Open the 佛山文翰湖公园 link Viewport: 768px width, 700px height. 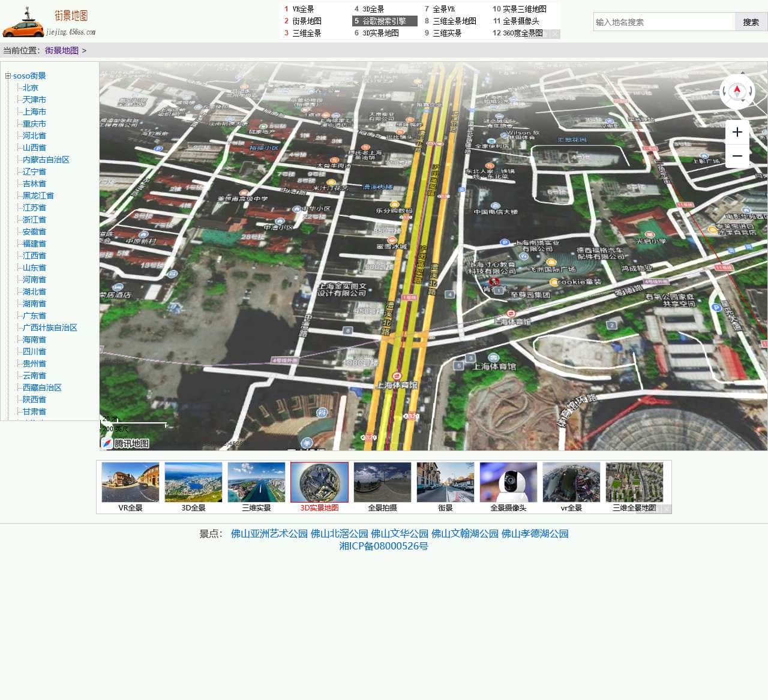tap(465, 533)
